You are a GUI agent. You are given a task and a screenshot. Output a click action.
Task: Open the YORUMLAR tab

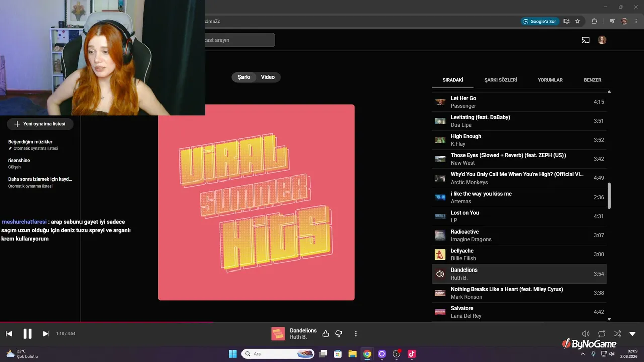point(550,80)
